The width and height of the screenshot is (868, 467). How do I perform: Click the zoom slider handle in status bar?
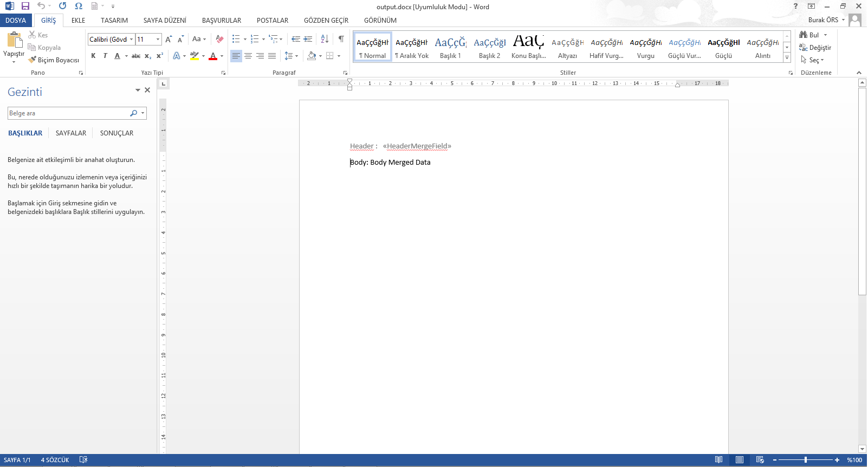click(806, 460)
